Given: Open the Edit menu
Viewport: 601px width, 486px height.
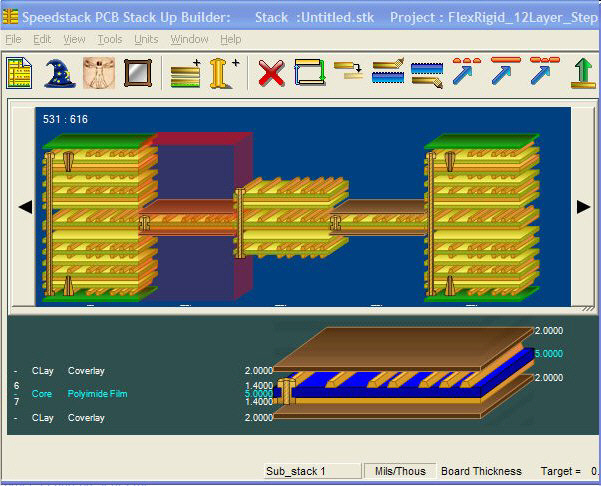Looking at the screenshot, I should [x=42, y=39].
